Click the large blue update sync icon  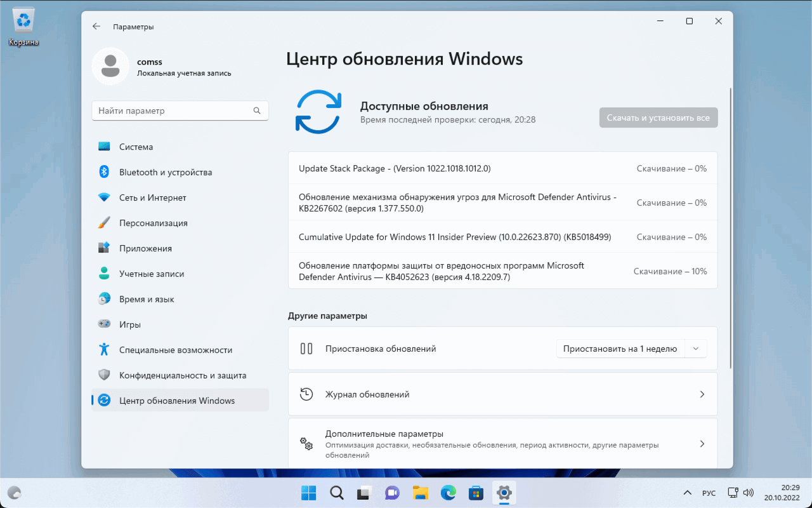318,112
